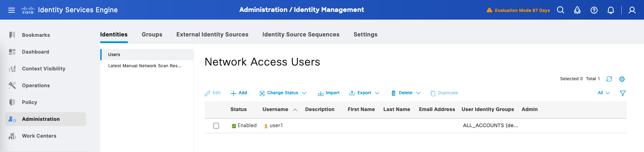Viewport: 644px width, 152px height.
Task: Click the search magnifier icon in header
Action: [x=561, y=10]
